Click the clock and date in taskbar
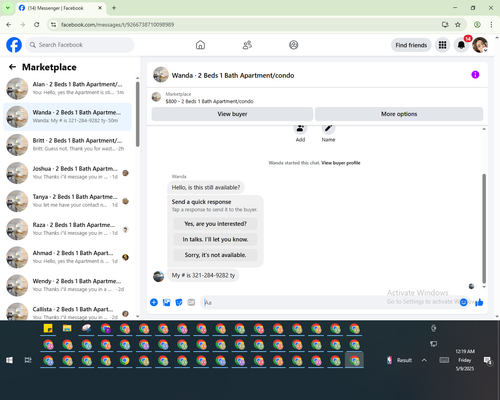 point(465,360)
